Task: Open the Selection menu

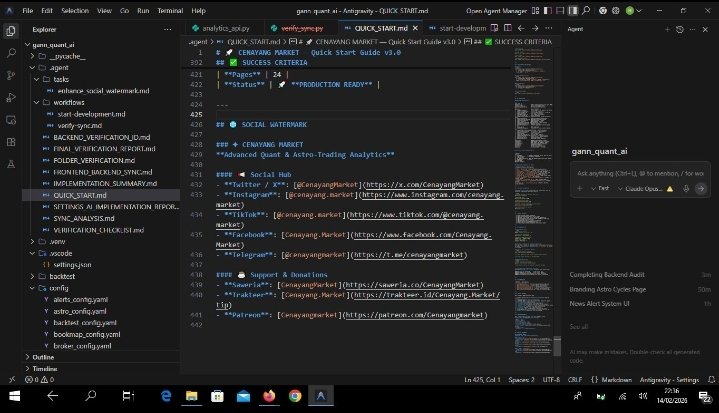Action: 75,11
